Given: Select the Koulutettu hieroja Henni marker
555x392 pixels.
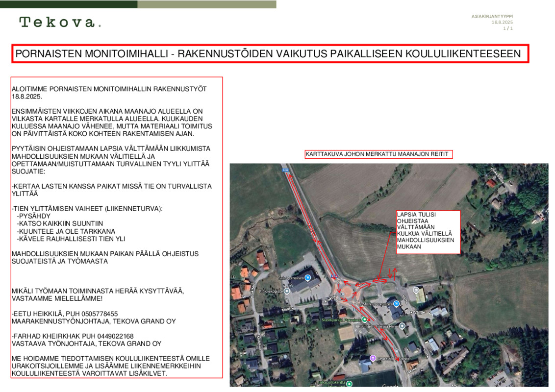Looking at the screenshot, I should (x=402, y=326).
